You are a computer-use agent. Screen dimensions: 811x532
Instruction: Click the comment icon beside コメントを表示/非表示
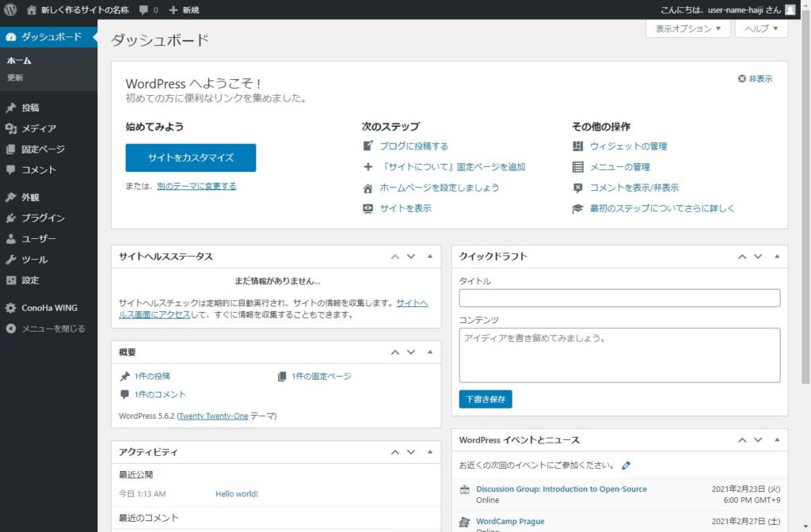pyautogui.click(x=577, y=188)
